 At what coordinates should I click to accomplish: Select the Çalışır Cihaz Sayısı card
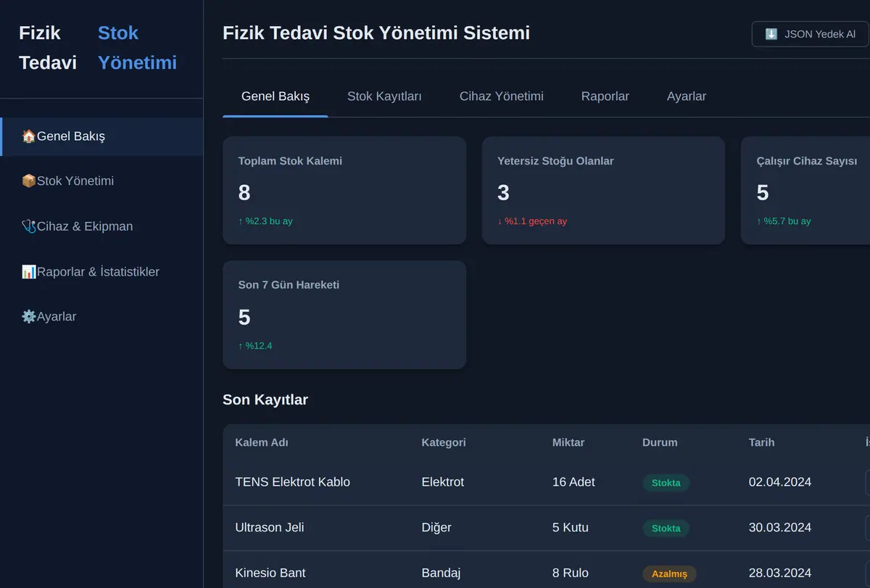[x=805, y=191]
